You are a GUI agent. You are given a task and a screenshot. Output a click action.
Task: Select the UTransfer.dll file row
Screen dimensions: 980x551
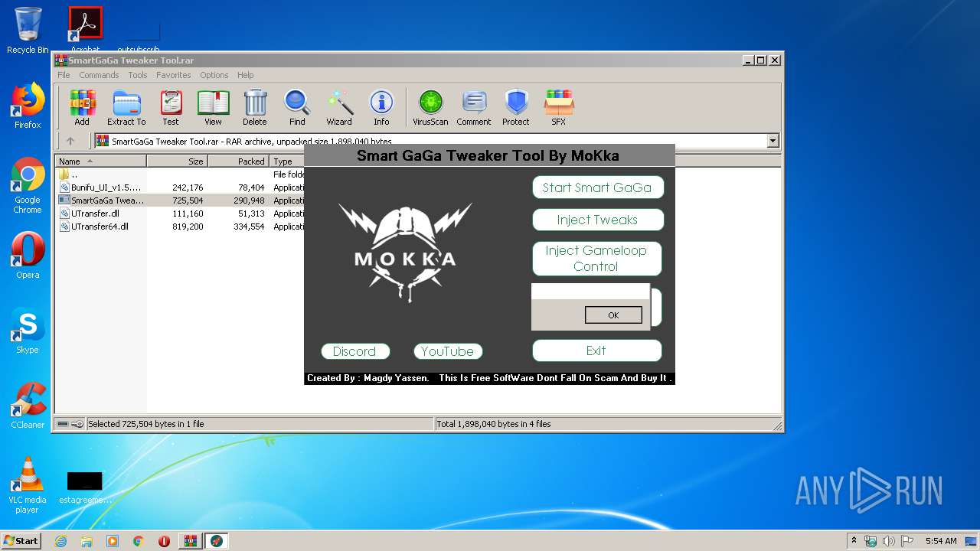(x=180, y=214)
